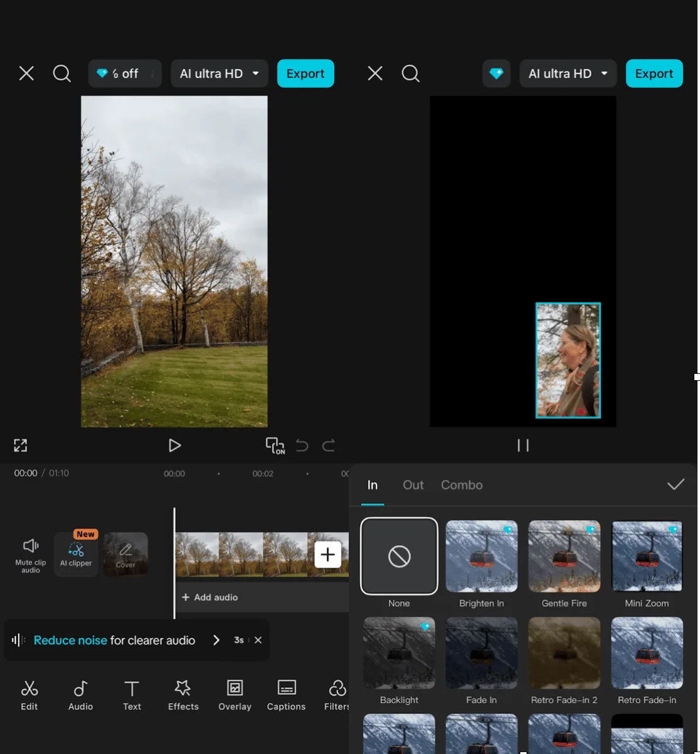Choose the Retro Fade-in 2 animation
The image size is (700, 754).
564,653
